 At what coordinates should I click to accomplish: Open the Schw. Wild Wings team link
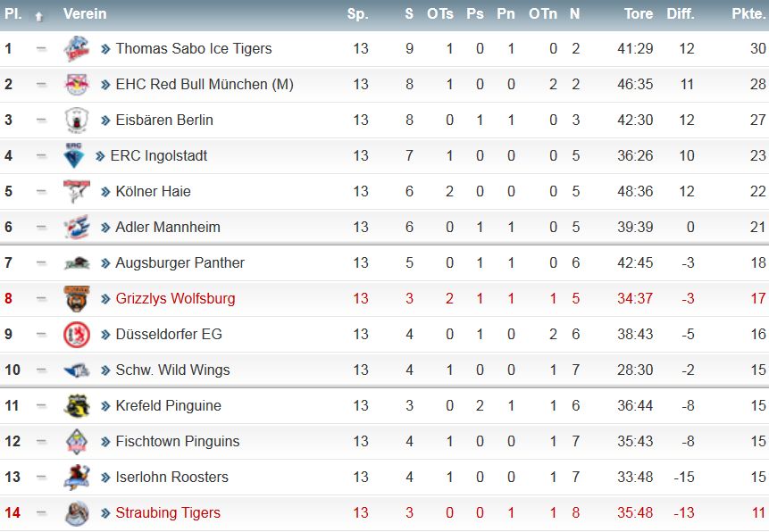(172, 370)
